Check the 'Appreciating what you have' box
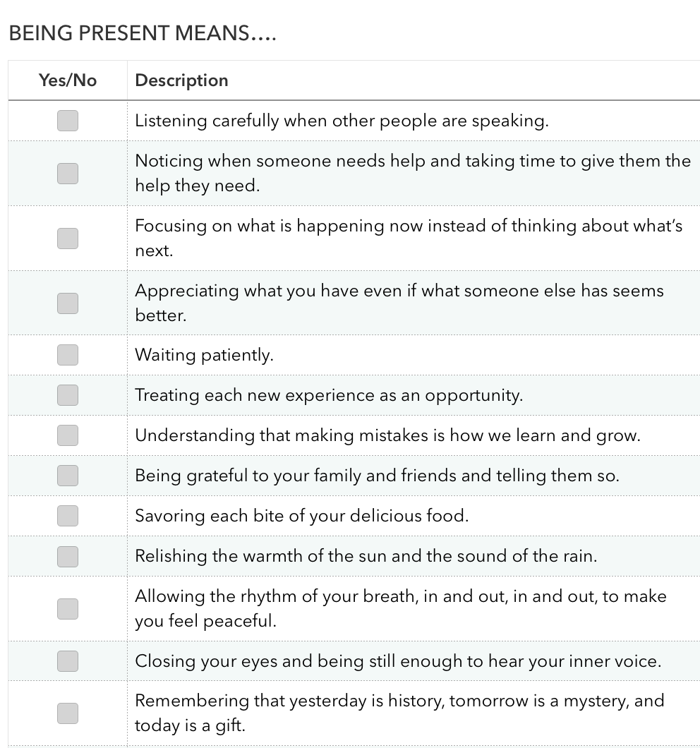The height and width of the screenshot is (748, 700). tap(68, 303)
